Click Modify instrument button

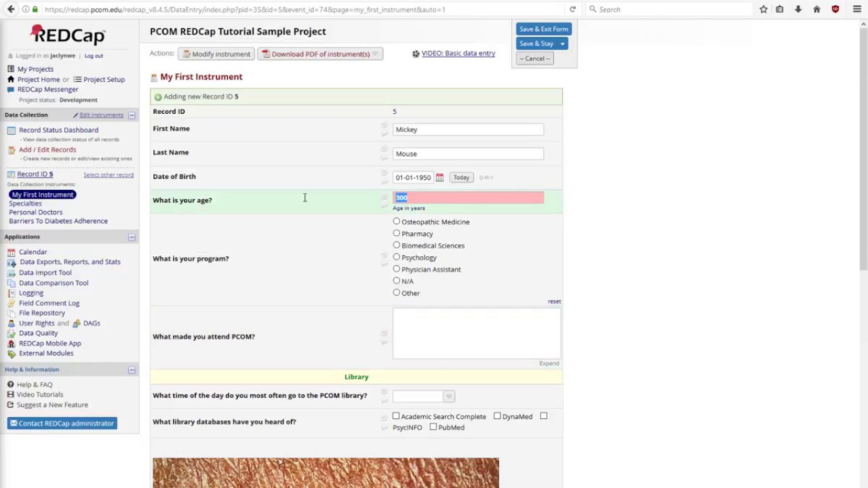(216, 54)
